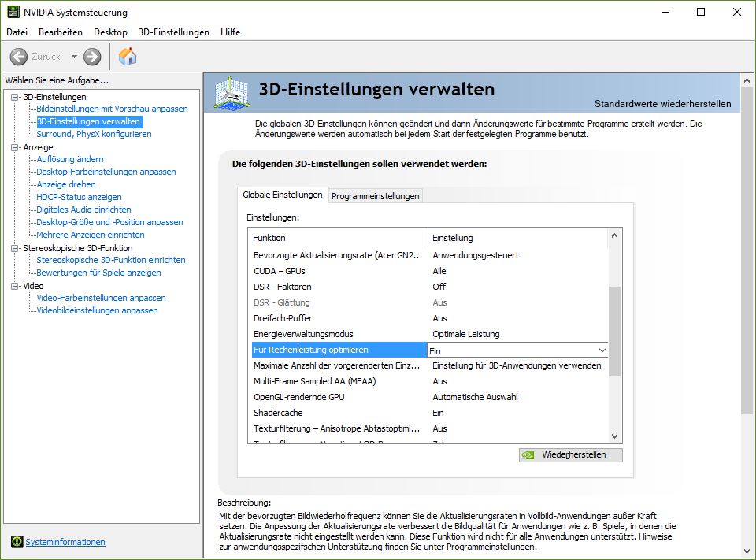This screenshot has height=560, width=756.
Task: Click the Einstellung column header
Action: (518, 238)
